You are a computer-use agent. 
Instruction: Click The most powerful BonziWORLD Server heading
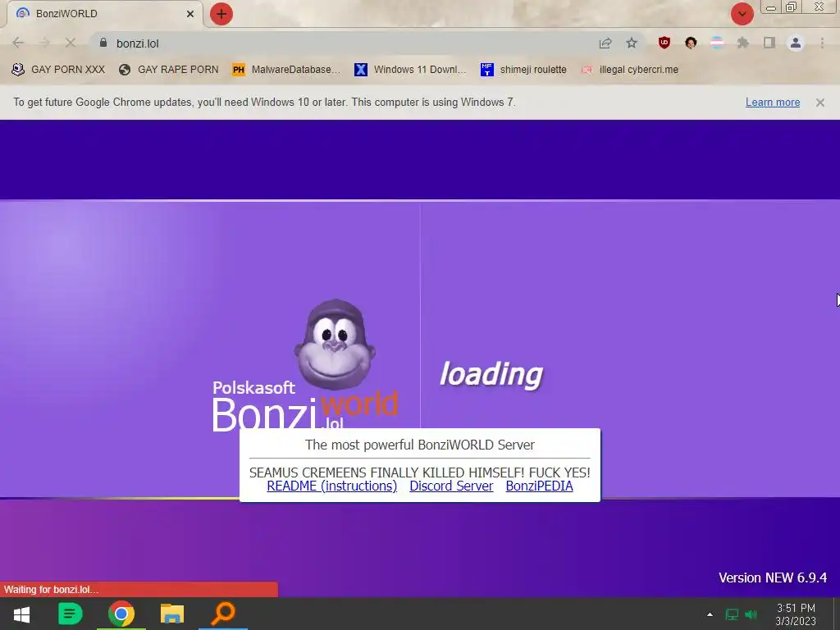(x=420, y=445)
